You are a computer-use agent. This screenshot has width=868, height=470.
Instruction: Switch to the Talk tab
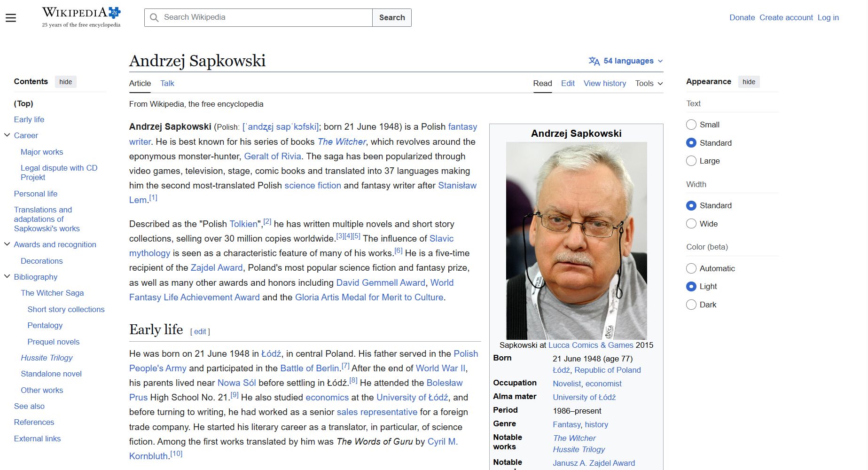[167, 83]
